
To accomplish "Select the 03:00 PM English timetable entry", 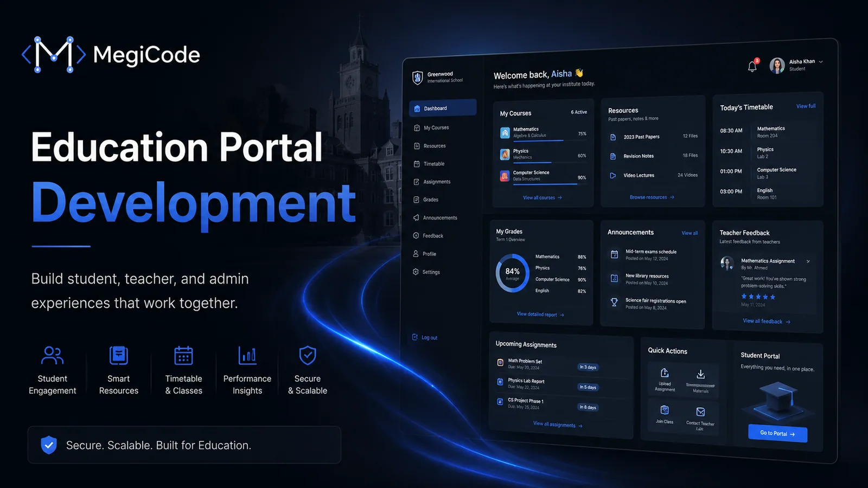I will coord(767,194).
